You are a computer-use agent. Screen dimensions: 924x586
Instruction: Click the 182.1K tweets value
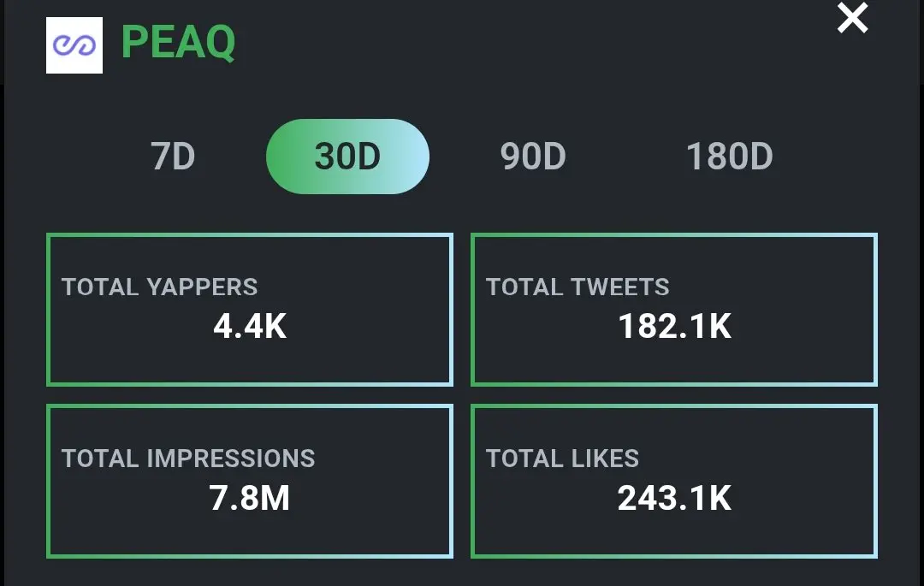click(675, 327)
